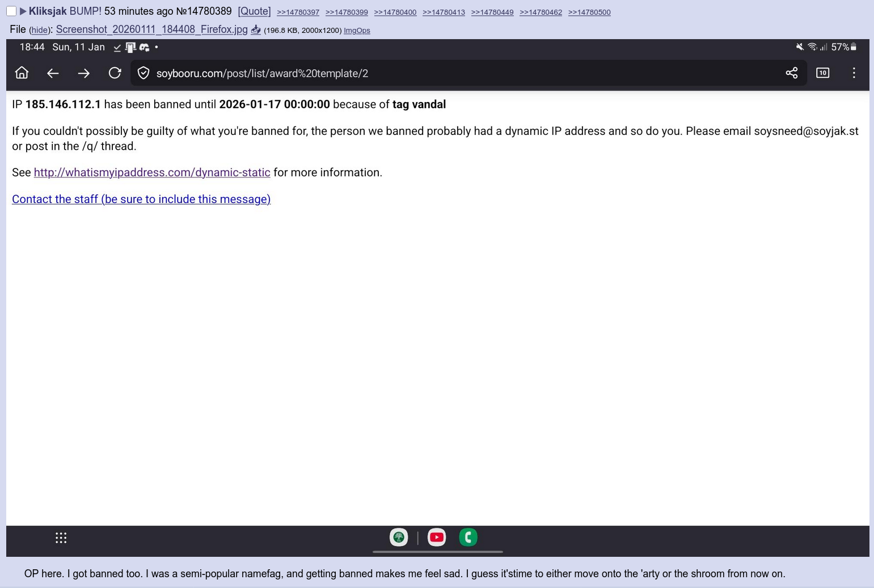
Task: Click the browser back arrow in the screenshot
Action: (53, 73)
